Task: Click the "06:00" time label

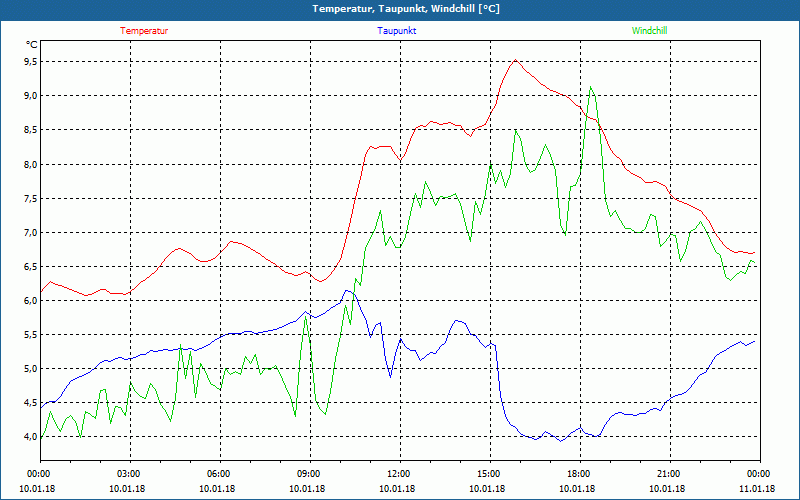Action: coord(220,474)
